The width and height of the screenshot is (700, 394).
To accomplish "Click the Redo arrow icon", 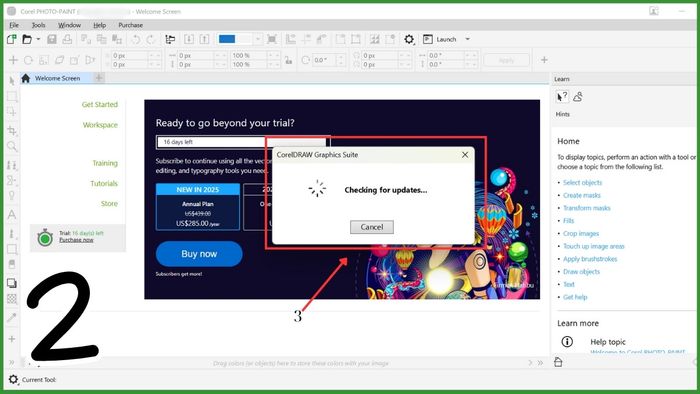I will 151,39.
